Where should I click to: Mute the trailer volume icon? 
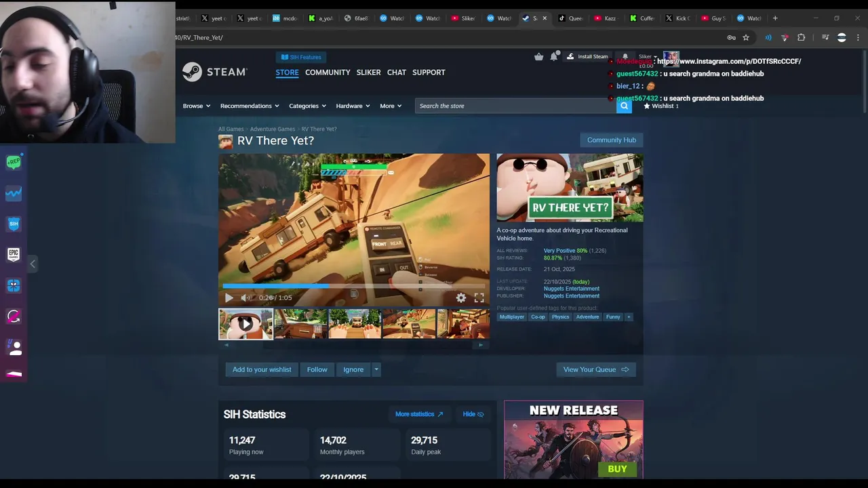[x=246, y=298]
